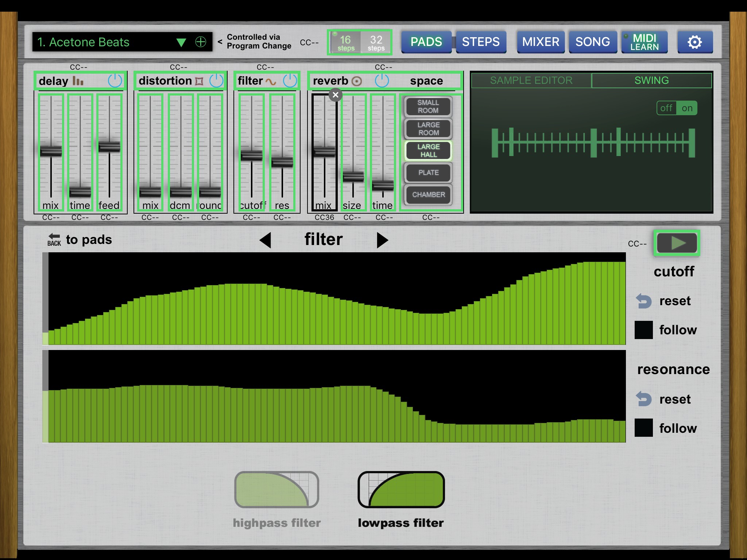Switch to the PADS view
Screen dimensions: 747x560
(x=426, y=42)
